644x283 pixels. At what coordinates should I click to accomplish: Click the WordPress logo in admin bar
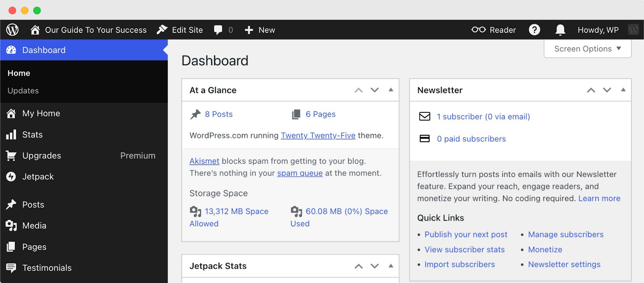click(x=12, y=30)
